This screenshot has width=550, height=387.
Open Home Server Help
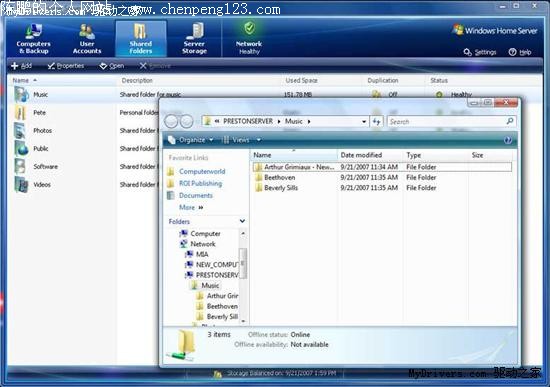click(520, 52)
